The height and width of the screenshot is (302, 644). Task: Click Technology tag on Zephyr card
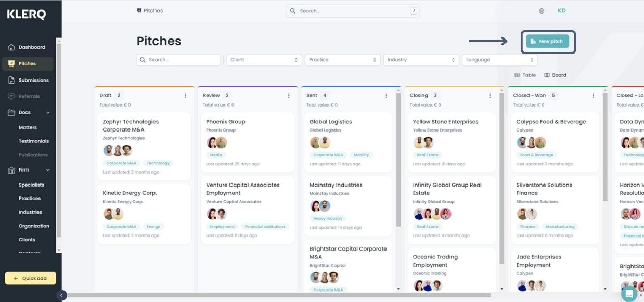tap(158, 163)
